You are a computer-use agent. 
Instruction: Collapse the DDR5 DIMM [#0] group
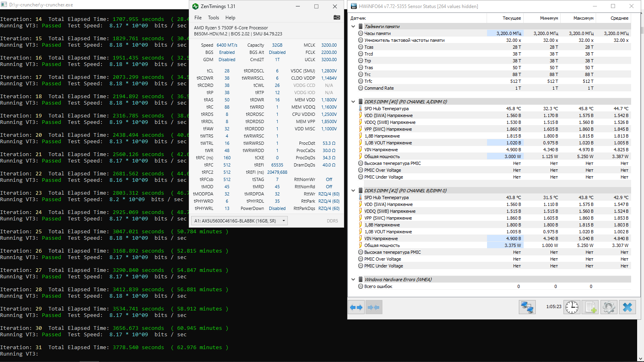tap(353, 102)
